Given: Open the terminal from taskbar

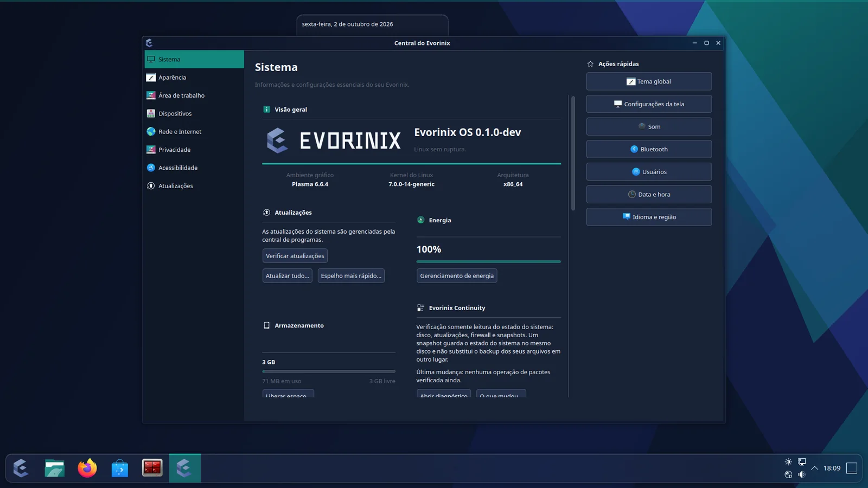Looking at the screenshot, I should coord(152,468).
